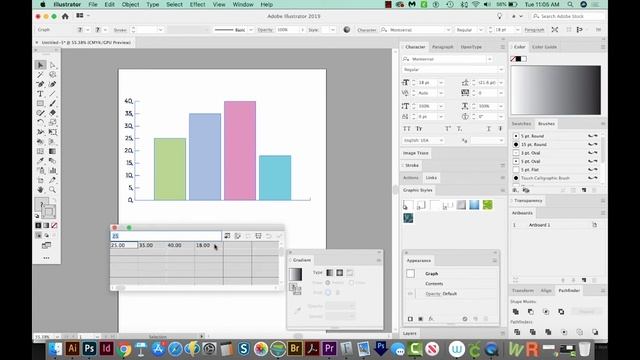The height and width of the screenshot is (360, 640).
Task: Open InDesign from the dock
Action: [x=107, y=349]
